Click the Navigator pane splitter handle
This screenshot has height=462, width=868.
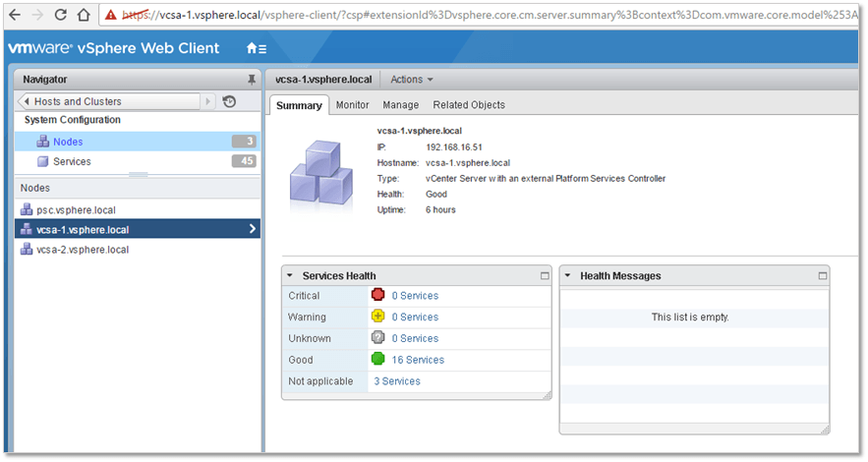138,175
